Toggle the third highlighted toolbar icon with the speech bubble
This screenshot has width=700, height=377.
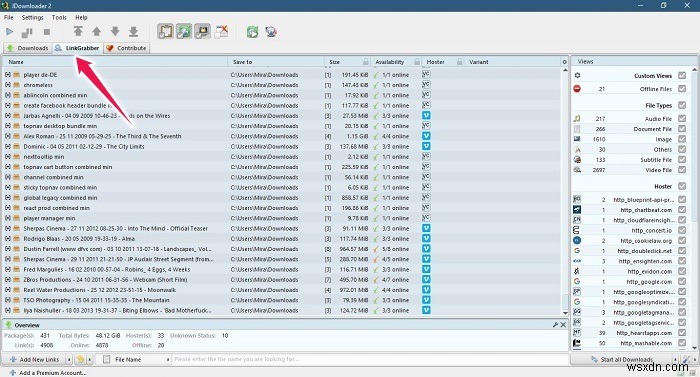203,32
